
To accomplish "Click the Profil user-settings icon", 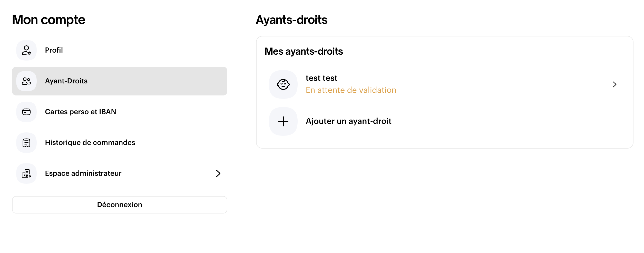I will [x=26, y=50].
